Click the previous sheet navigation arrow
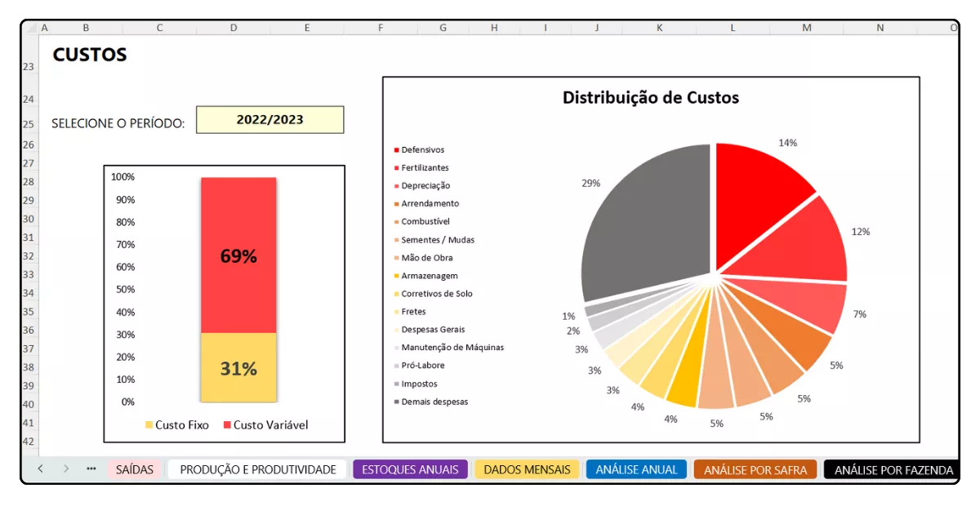This screenshot has height=506, width=980. point(40,468)
